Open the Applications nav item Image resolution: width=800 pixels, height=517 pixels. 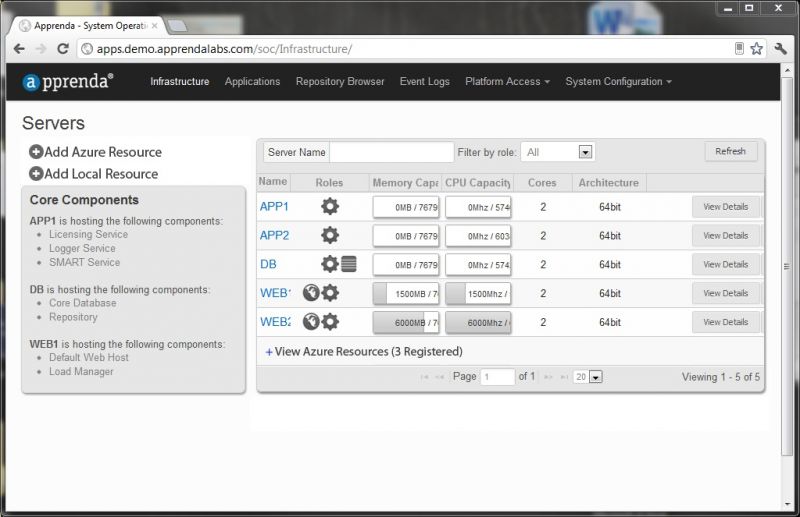[252, 82]
